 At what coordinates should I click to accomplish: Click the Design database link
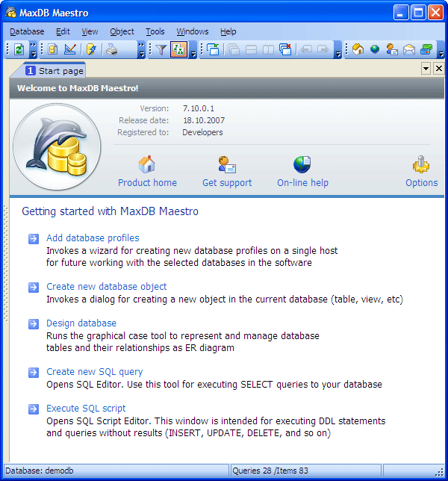click(81, 323)
